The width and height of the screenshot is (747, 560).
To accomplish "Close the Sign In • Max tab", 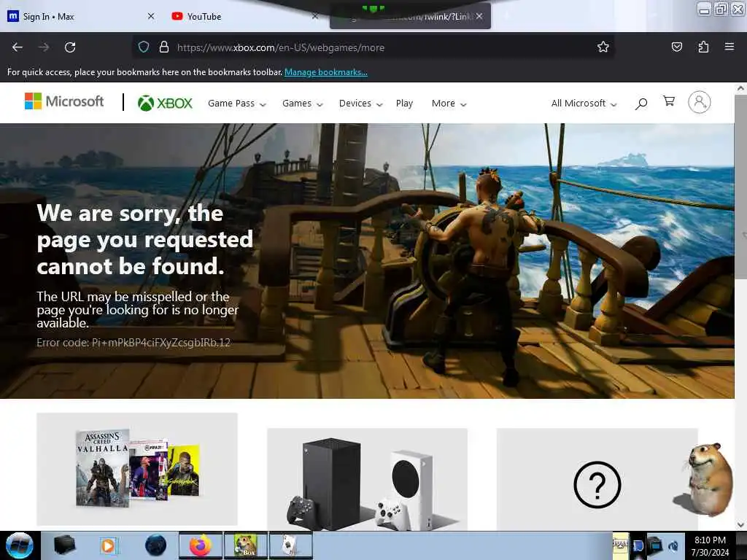I will click(151, 16).
